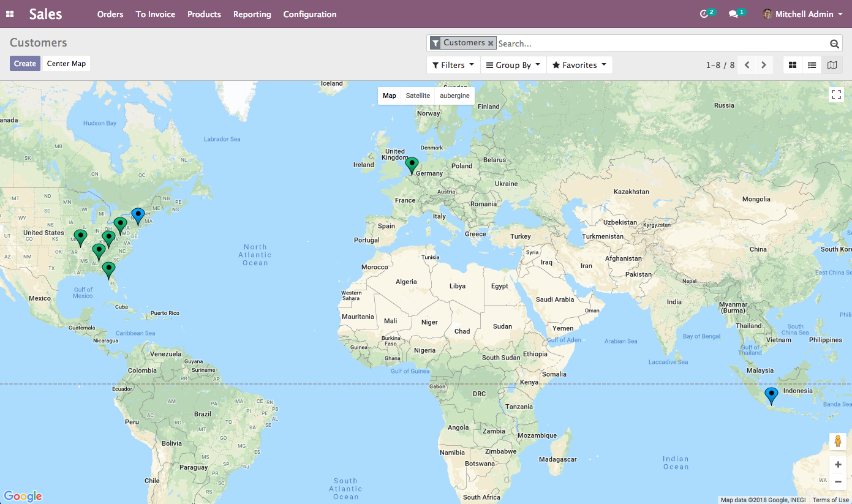Viewport: 852px width, 504px height.
Task: Open the Group By dropdown
Action: [513, 65]
